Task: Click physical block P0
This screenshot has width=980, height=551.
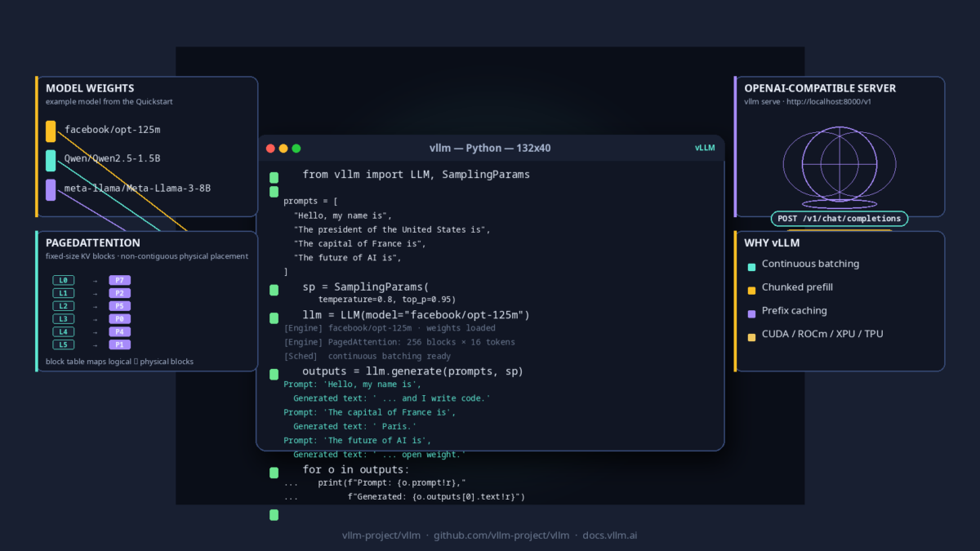Action: point(119,318)
